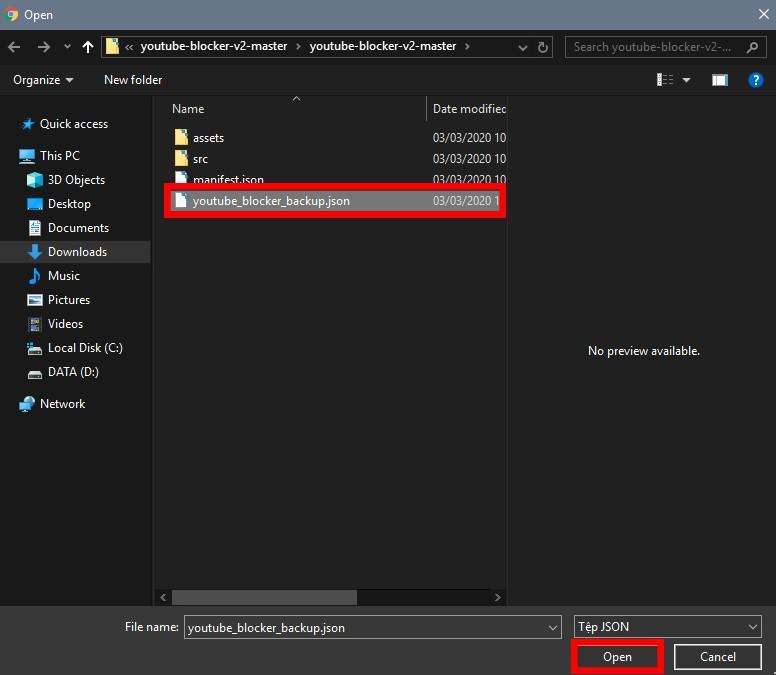Open 3D Objects folder
776x675 pixels.
click(x=76, y=180)
